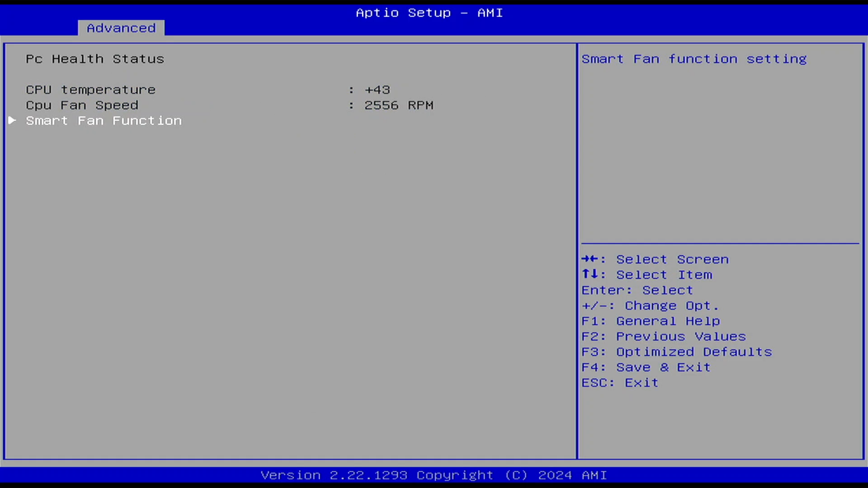
Task: Click the Version 2.22.1293 copyright footer
Action: point(434,475)
